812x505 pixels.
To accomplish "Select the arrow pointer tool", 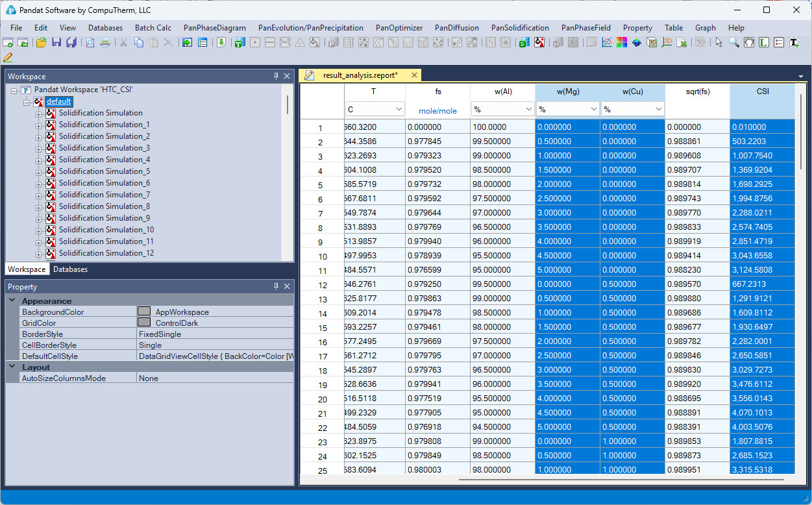I will pos(719,43).
